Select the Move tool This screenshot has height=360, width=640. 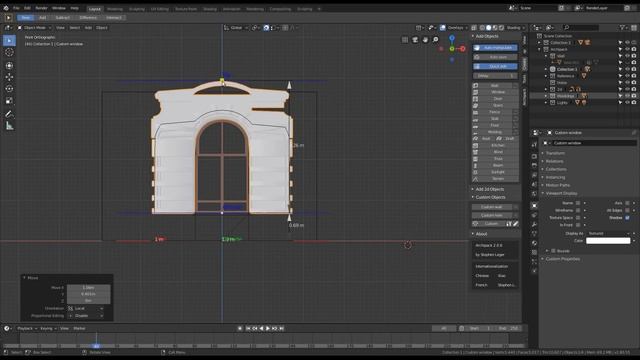pyautogui.click(x=9, y=77)
